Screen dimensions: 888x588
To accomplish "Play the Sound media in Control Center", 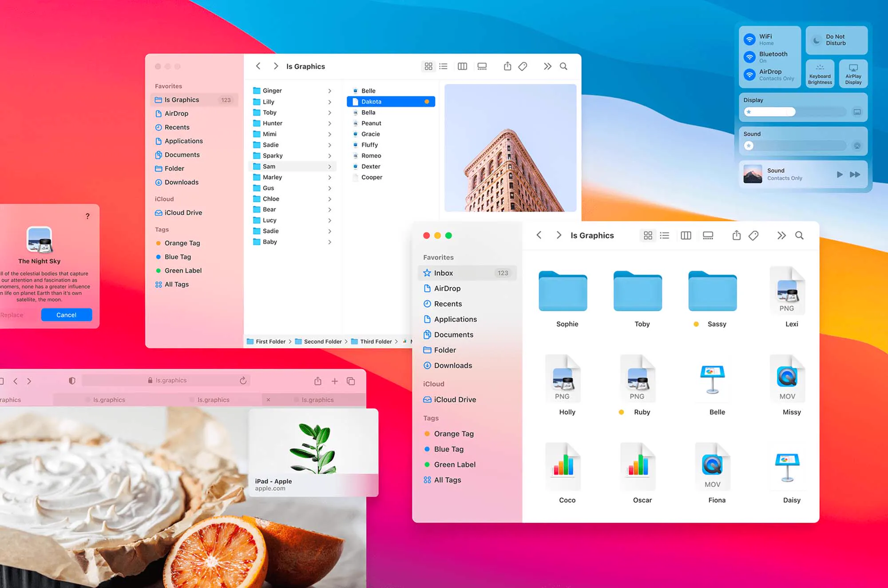I will tap(840, 175).
